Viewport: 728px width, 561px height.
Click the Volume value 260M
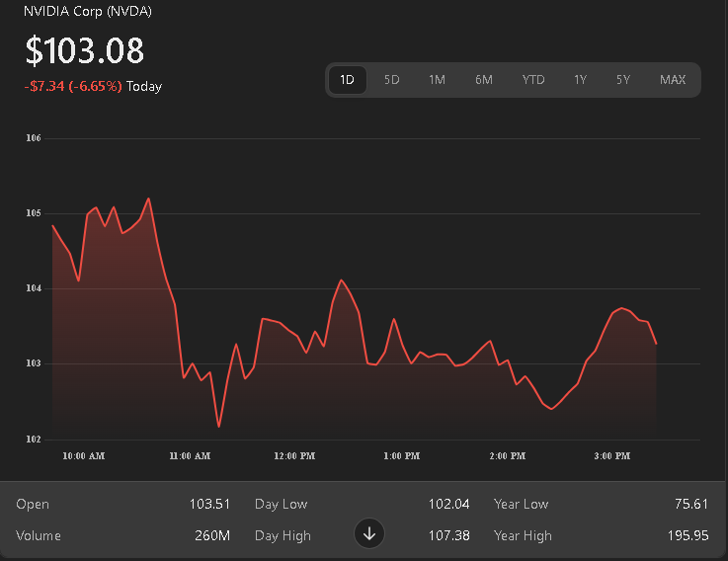point(212,536)
